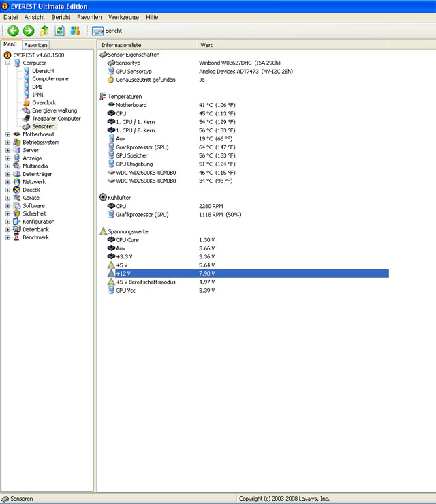The width and height of the screenshot is (436, 504).
Task: Expand the Motherboard tree node
Action: [x=7, y=134]
